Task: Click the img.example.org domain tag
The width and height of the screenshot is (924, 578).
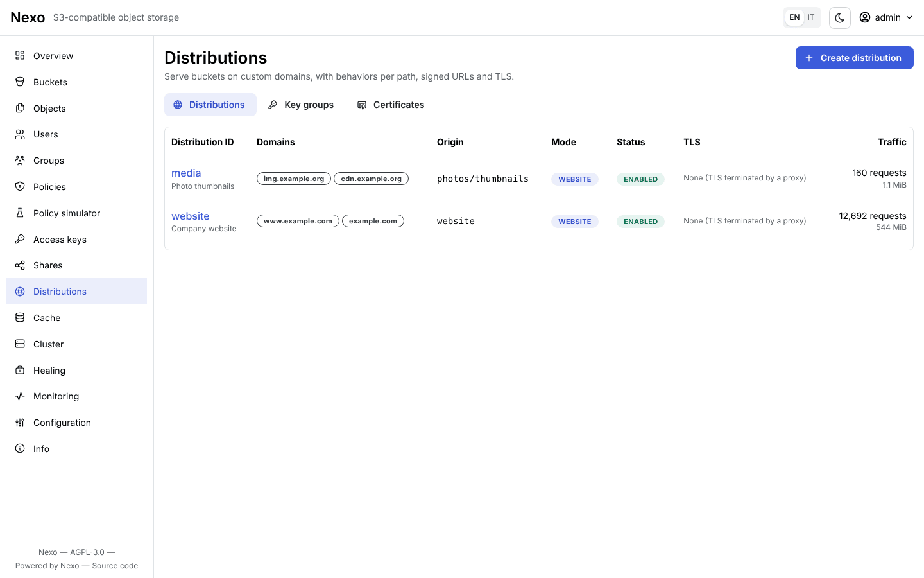Action: 294,179
